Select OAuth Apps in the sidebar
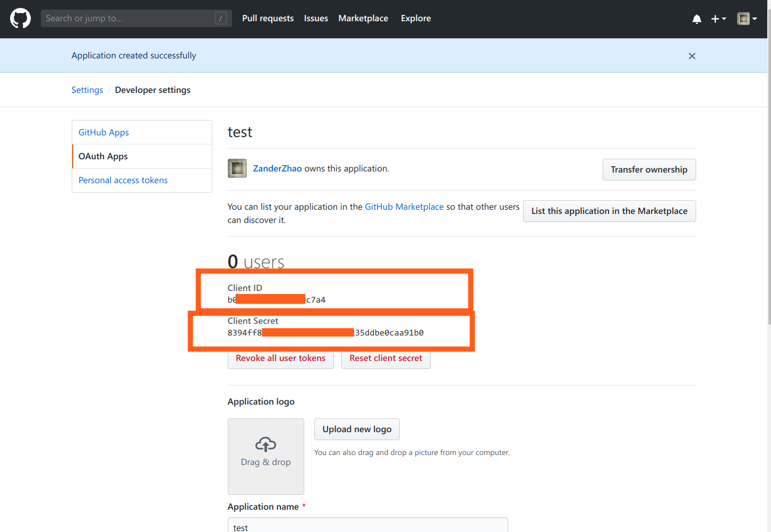 (x=142, y=156)
